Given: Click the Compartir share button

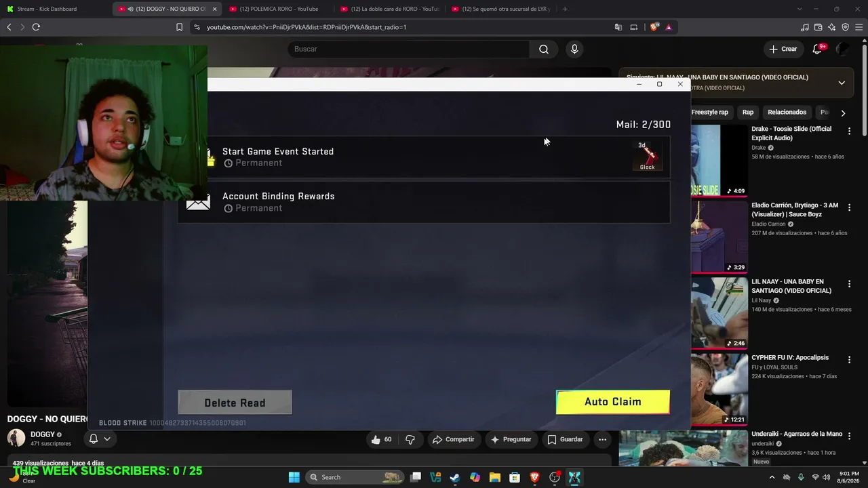Looking at the screenshot, I should pos(453,439).
